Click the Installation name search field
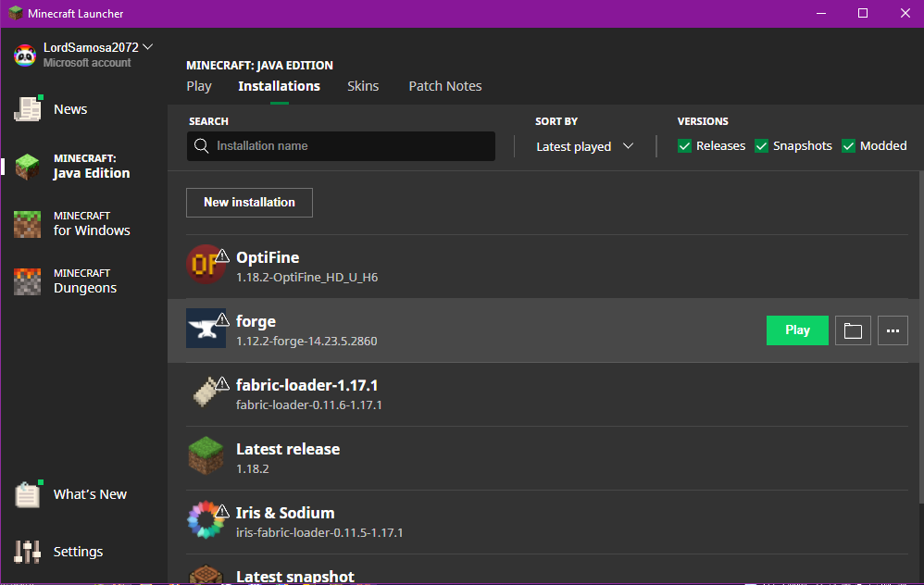 341,146
